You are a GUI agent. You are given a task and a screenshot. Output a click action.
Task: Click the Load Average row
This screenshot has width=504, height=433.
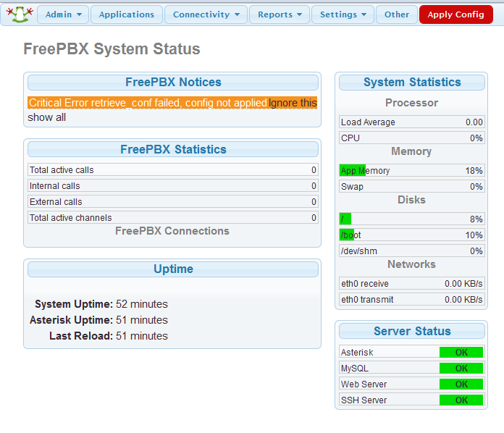[x=412, y=122]
